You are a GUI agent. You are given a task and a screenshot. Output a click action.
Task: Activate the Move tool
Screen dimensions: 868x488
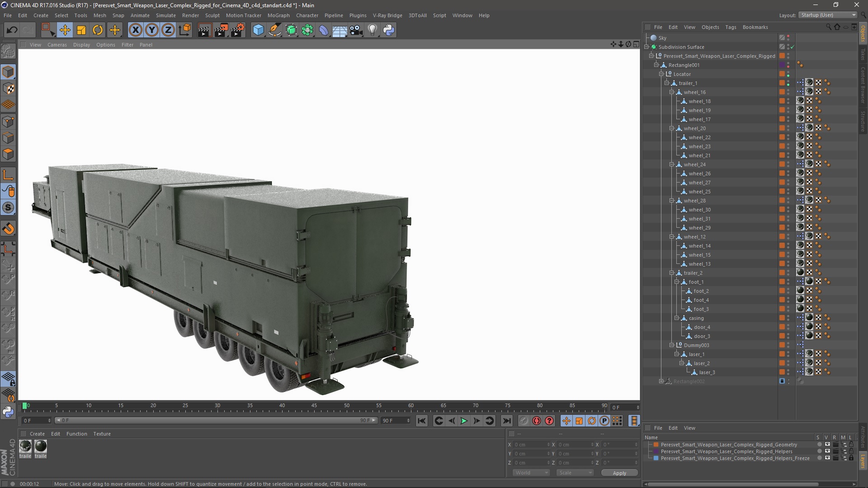click(65, 30)
